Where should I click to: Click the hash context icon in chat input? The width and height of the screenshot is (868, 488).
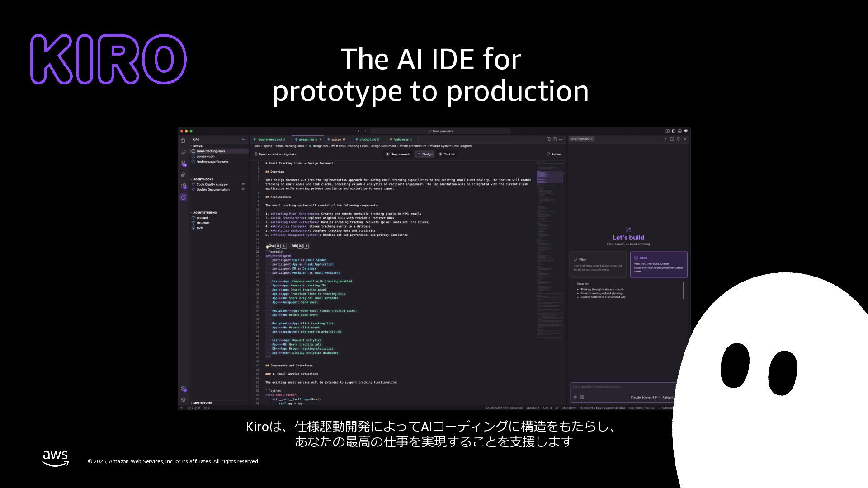[575, 398]
